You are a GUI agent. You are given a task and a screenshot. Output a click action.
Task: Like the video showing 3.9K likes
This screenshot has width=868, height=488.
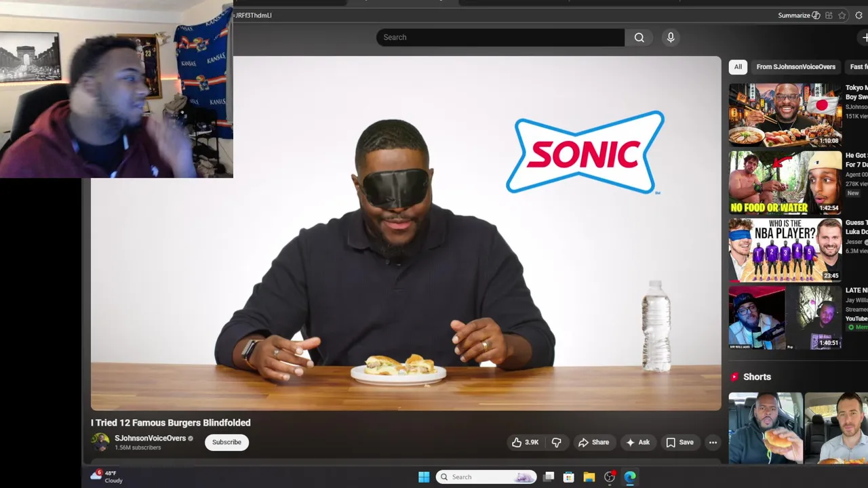click(525, 443)
